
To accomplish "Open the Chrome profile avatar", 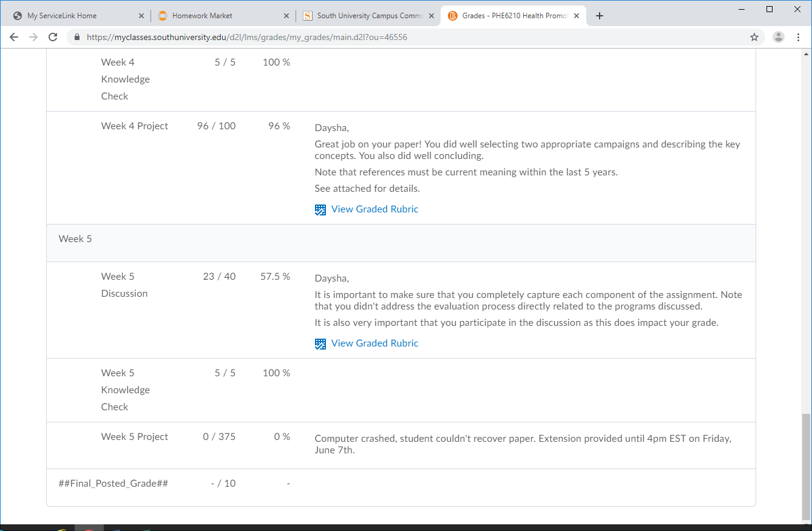I will click(x=779, y=37).
